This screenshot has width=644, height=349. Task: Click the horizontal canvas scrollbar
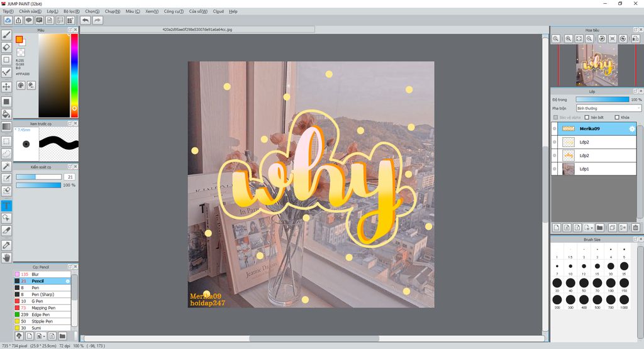pyautogui.click(x=314, y=339)
